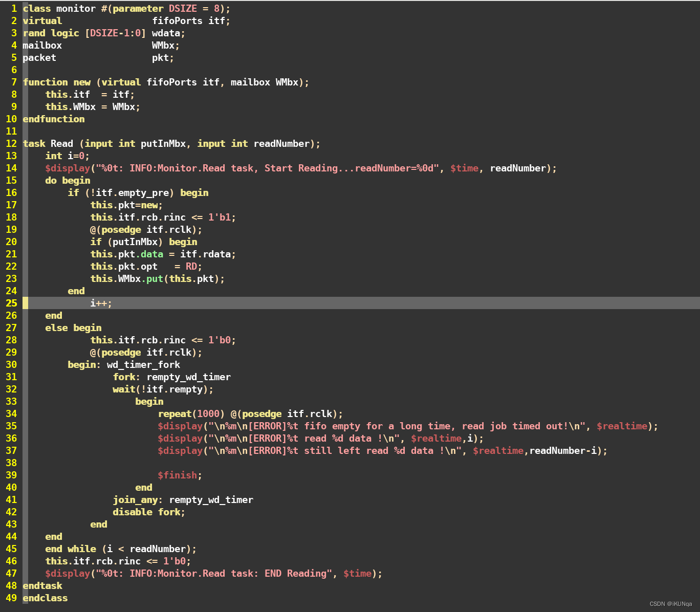Click 'wait(!itf.rempty);' statement
This screenshot has height=612, width=700.
pyautogui.click(x=163, y=389)
